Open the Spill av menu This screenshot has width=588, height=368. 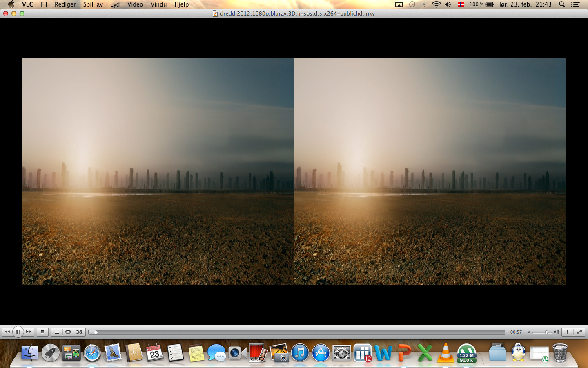click(x=93, y=4)
